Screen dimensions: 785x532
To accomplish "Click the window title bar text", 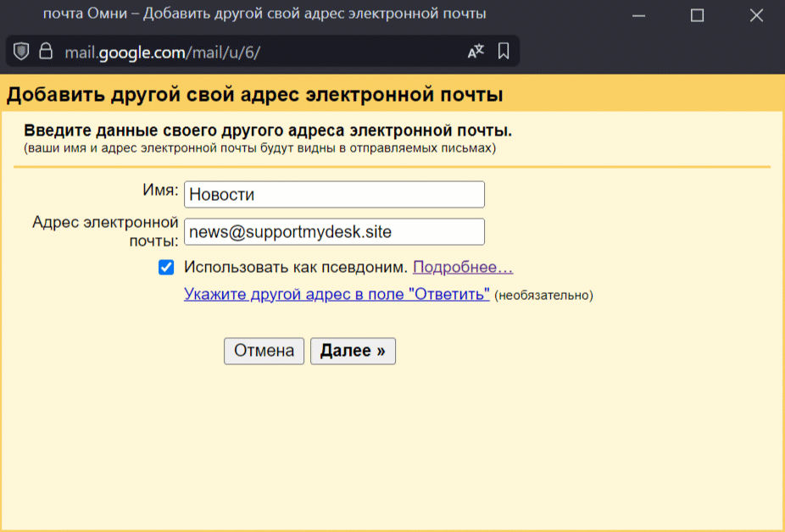I will pyautogui.click(x=264, y=14).
